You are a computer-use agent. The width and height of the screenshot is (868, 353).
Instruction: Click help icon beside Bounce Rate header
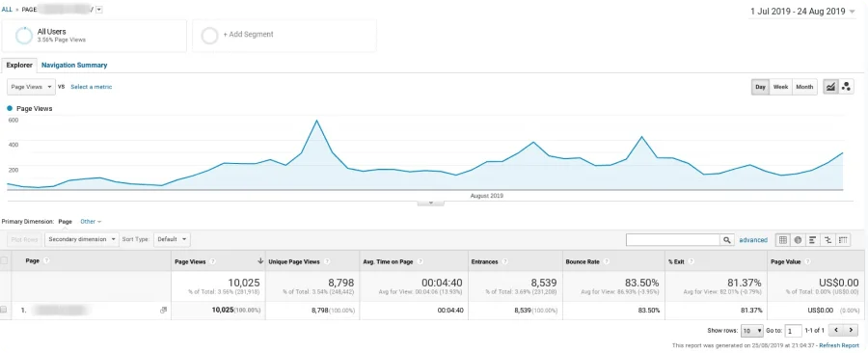607,261
